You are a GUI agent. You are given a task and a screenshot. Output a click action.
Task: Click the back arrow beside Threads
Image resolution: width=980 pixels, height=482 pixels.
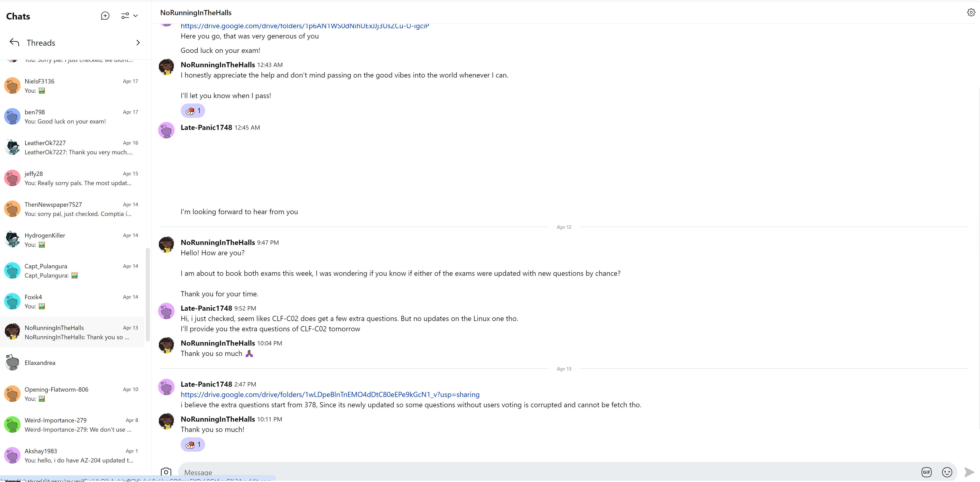14,42
